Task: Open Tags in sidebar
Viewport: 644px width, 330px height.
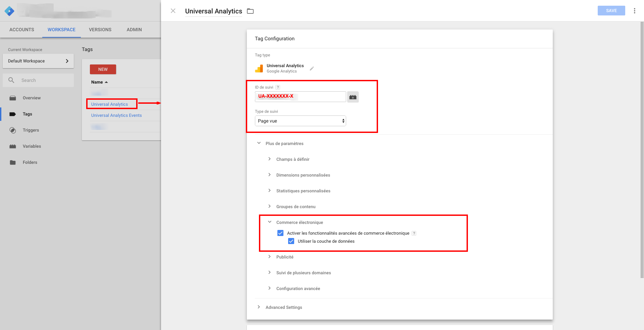Action: (28, 114)
